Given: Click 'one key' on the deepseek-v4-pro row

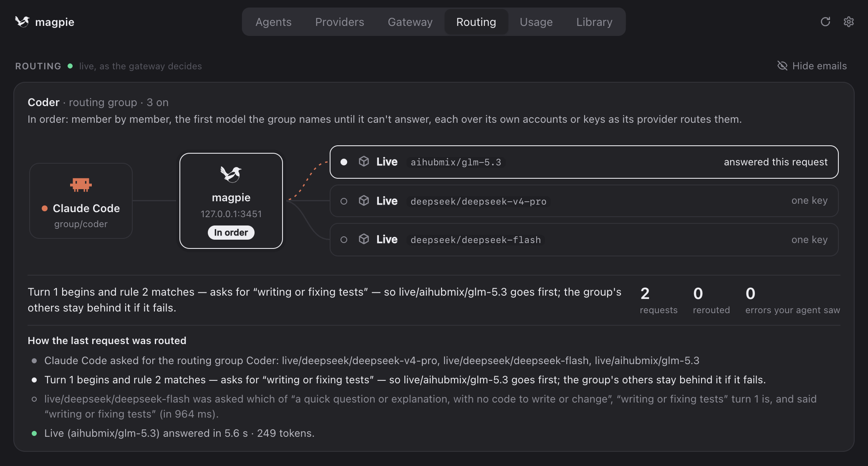Looking at the screenshot, I should 810,201.
